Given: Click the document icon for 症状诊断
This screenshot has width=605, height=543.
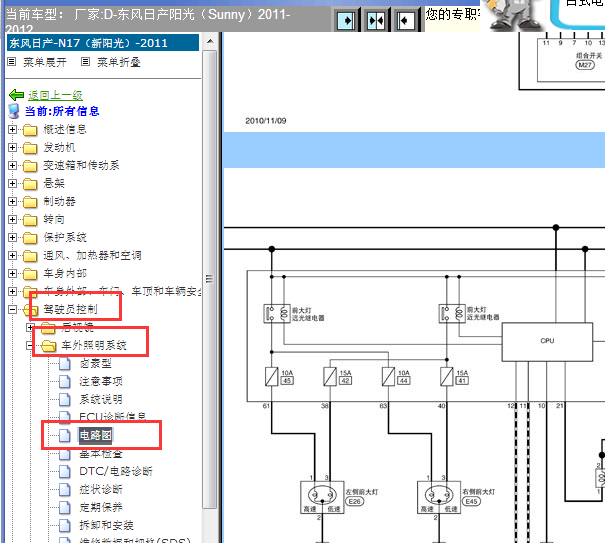Looking at the screenshot, I should pyautogui.click(x=64, y=490).
